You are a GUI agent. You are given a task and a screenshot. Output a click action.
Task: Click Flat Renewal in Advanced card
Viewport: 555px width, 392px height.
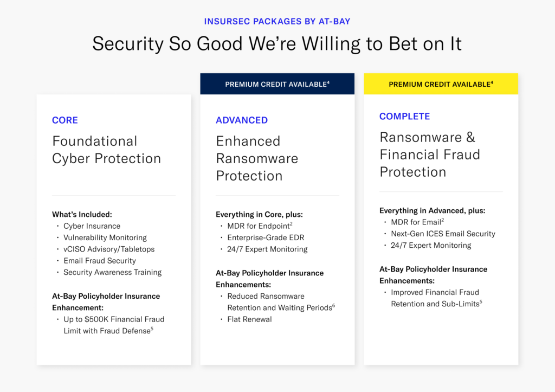(x=249, y=319)
